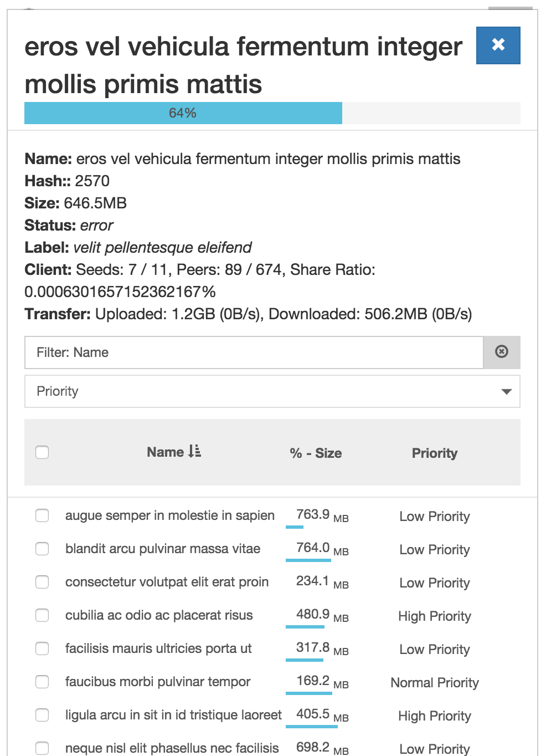The height and width of the screenshot is (756, 546).
Task: Check the ligula arcu in sit checkbox
Action: (42, 715)
